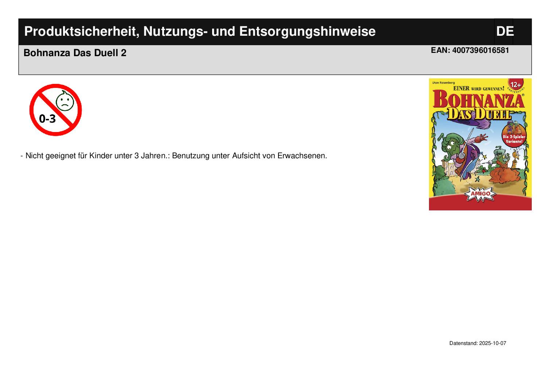Select the DE language box in header
The width and height of the screenshot is (554, 392).
tap(504, 32)
